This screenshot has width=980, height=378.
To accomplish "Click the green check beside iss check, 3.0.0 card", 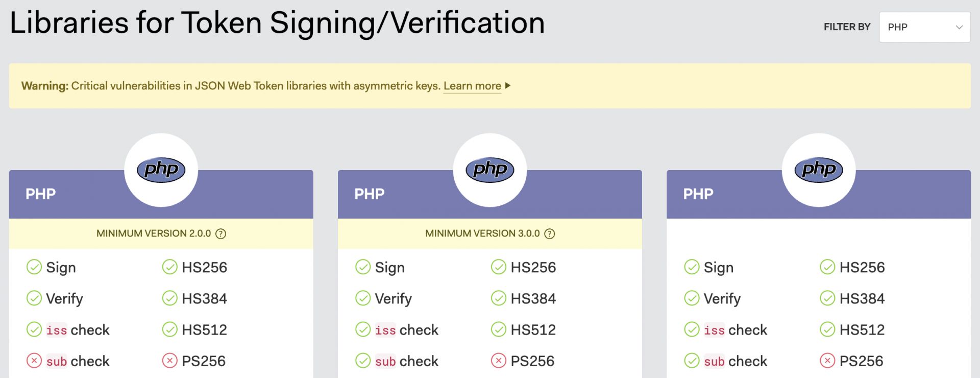I will pos(363,330).
